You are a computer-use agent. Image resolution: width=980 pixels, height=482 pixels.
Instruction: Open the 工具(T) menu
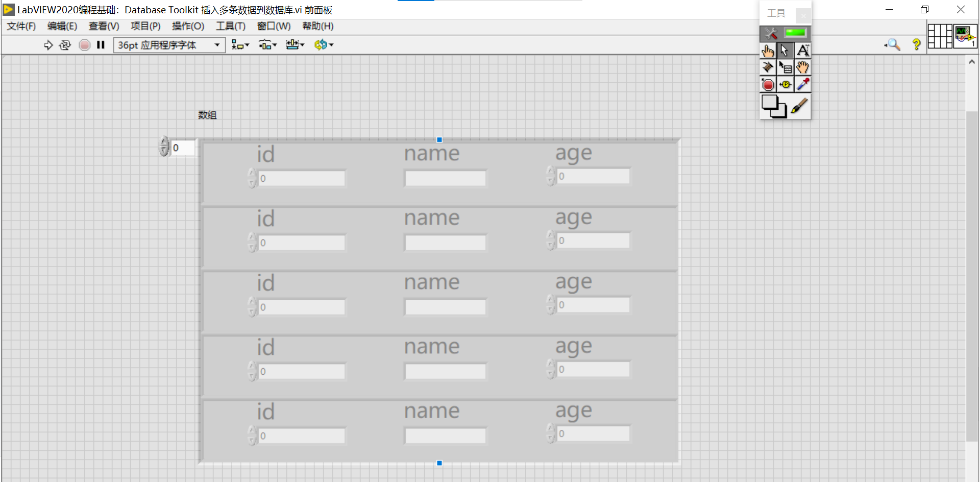point(230,26)
